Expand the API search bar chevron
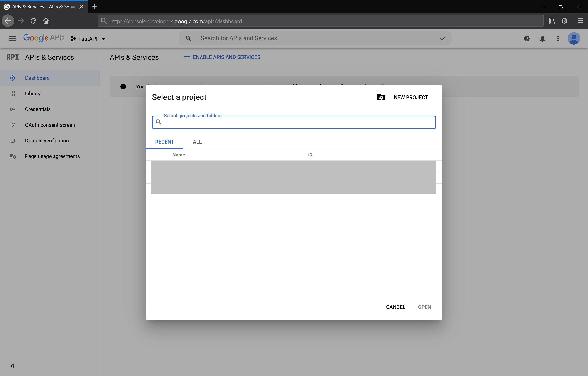588x376 pixels. [442, 39]
